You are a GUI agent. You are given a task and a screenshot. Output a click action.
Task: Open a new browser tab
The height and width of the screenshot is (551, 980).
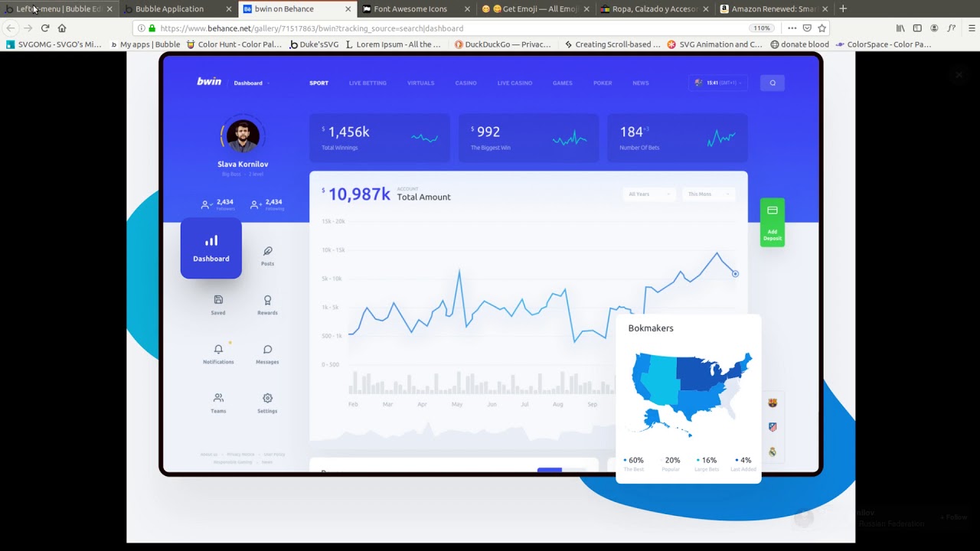click(x=843, y=9)
